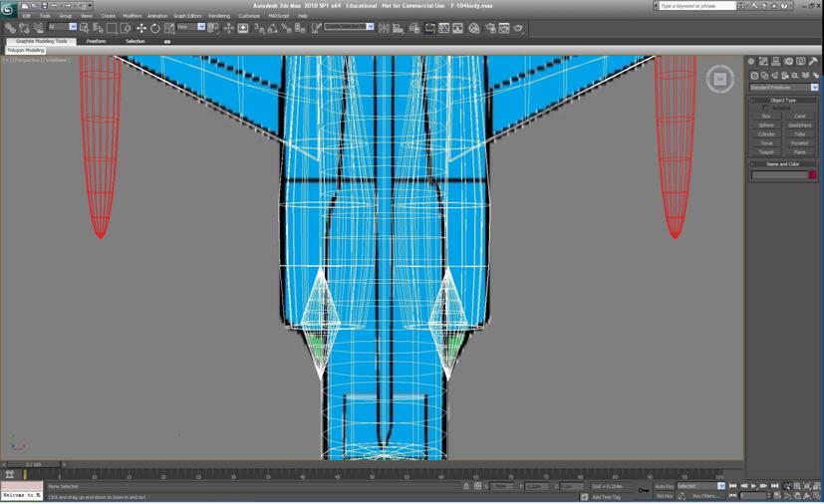This screenshot has height=504, width=824.
Task: Click the ViewCube in the viewport
Action: (x=720, y=80)
